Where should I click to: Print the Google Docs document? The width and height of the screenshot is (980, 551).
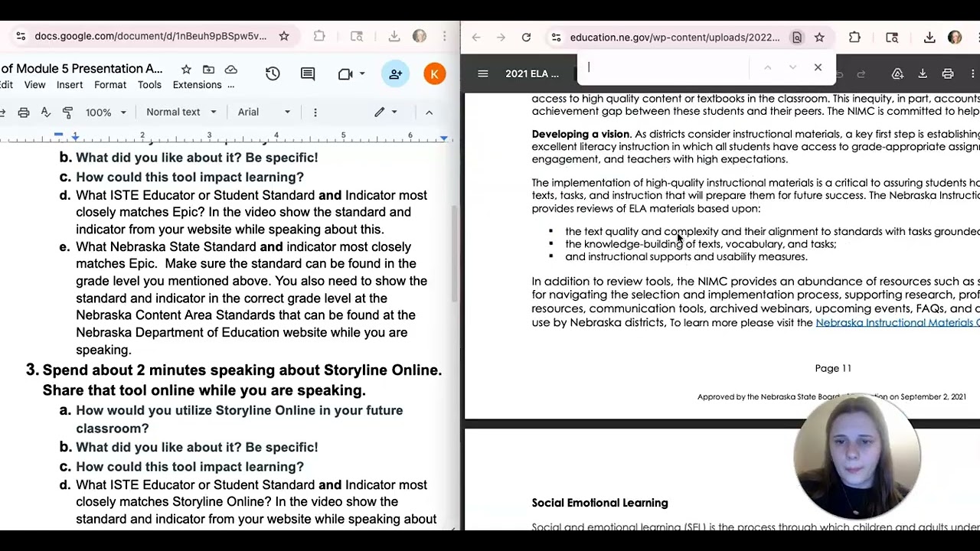(24, 112)
